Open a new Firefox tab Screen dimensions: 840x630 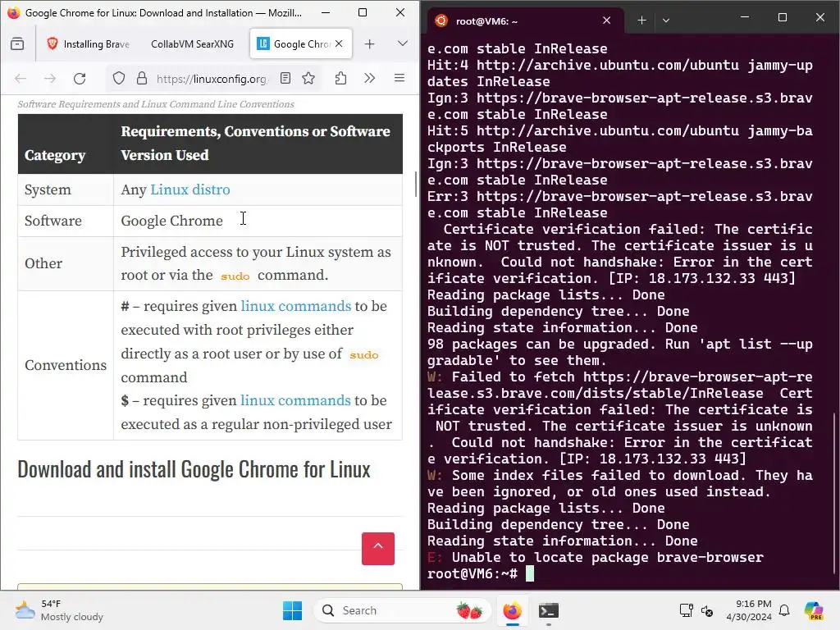point(370,44)
